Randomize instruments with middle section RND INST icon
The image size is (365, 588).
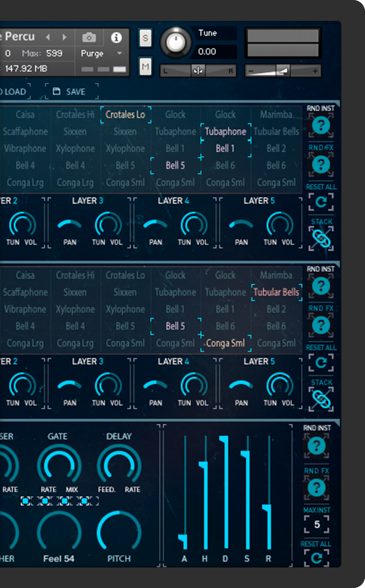[321, 286]
